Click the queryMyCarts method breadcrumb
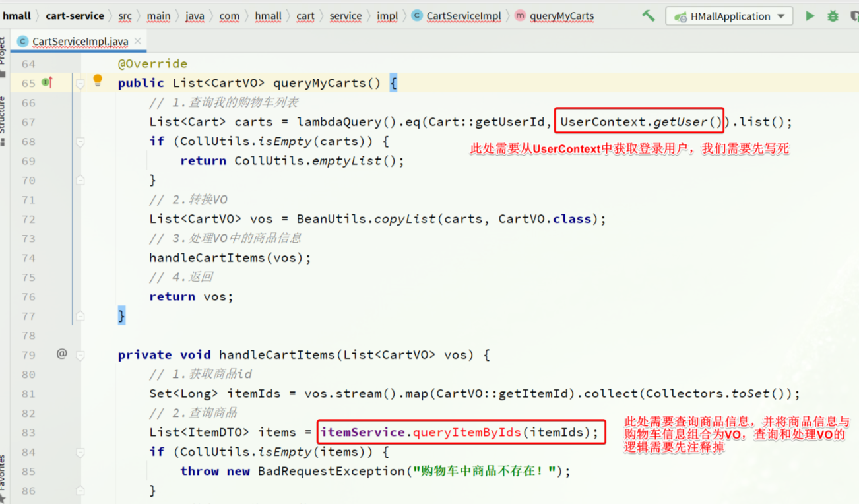Image resolution: width=859 pixels, height=504 pixels. point(561,16)
